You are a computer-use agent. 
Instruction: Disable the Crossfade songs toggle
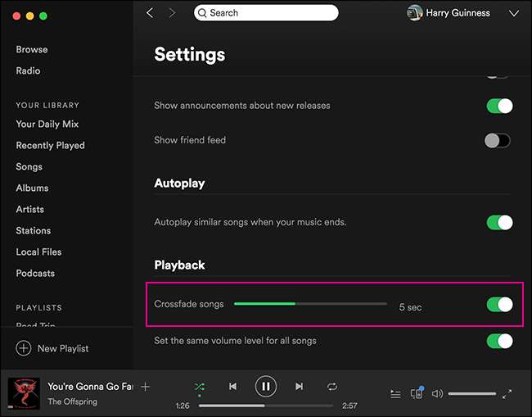point(498,305)
